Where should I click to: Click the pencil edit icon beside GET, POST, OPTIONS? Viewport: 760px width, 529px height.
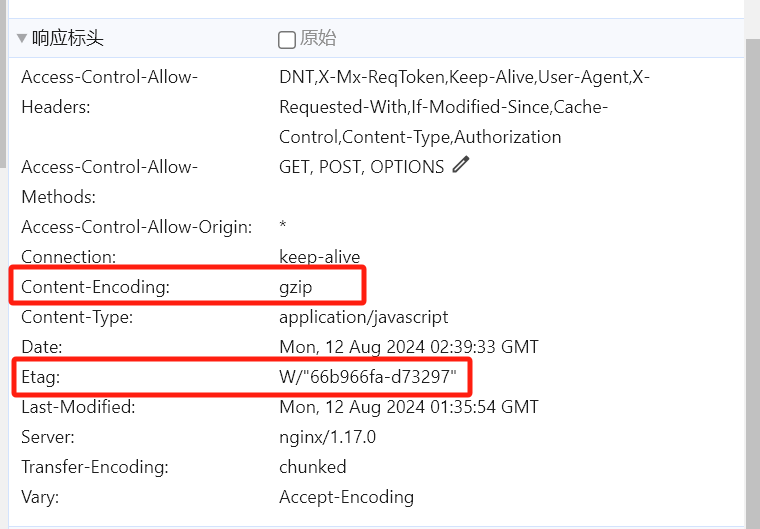click(460, 164)
